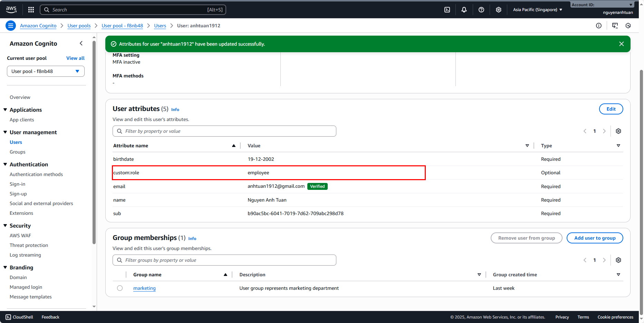644x323 pixels.
Task: Click Add user to group button
Action: (595, 238)
